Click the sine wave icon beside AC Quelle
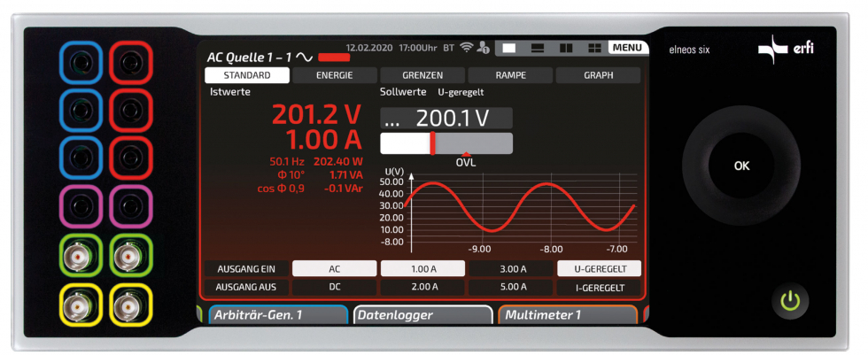This screenshot has width=868, height=355. pos(304,57)
